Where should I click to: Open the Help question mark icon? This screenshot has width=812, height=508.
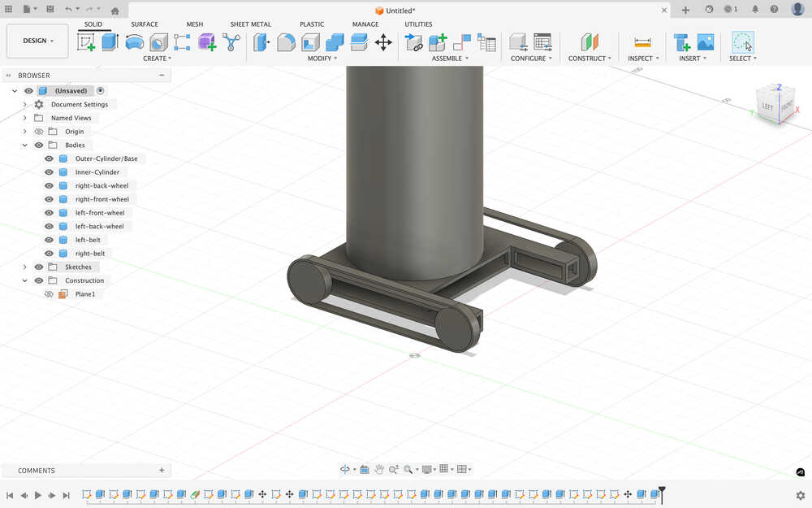click(774, 9)
